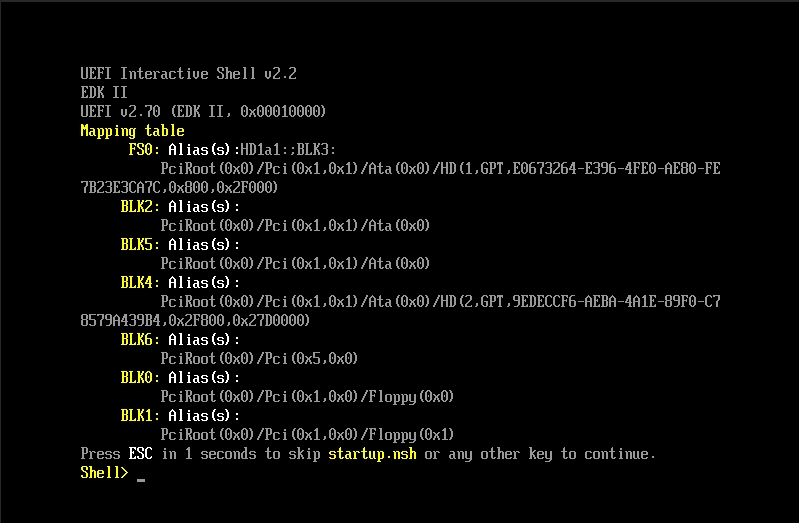The height and width of the screenshot is (523, 799).
Task: Click the yellow FS0: mapping label
Action: click(x=144, y=149)
